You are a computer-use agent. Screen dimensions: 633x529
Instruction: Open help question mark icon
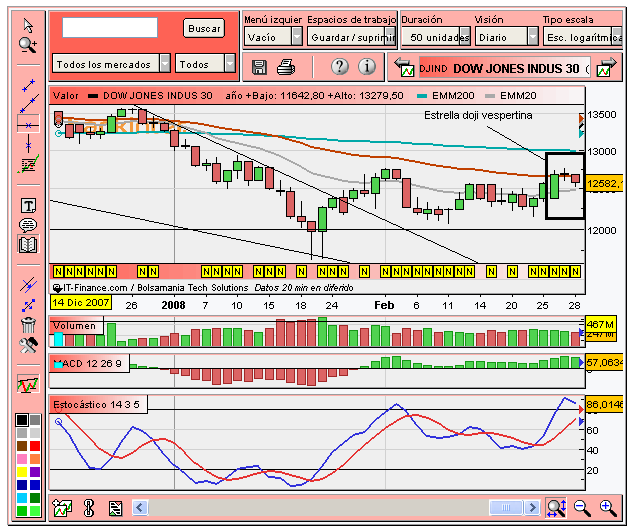(340, 66)
